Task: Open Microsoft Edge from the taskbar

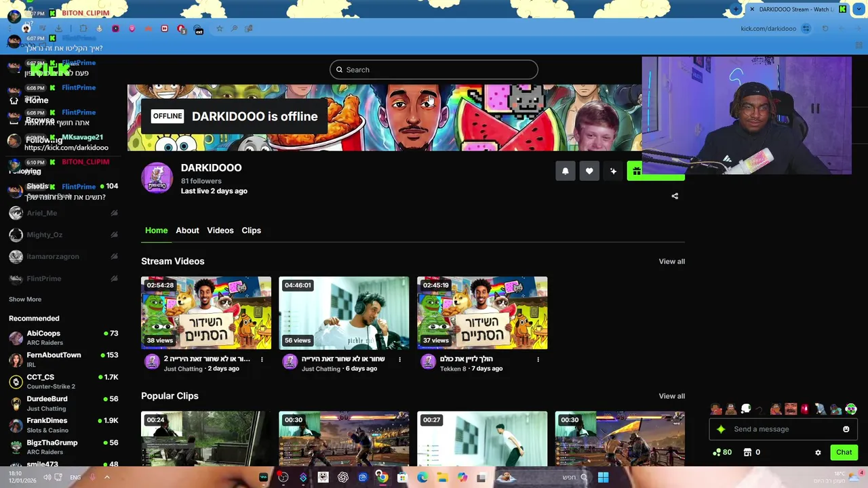Action: tap(422, 477)
